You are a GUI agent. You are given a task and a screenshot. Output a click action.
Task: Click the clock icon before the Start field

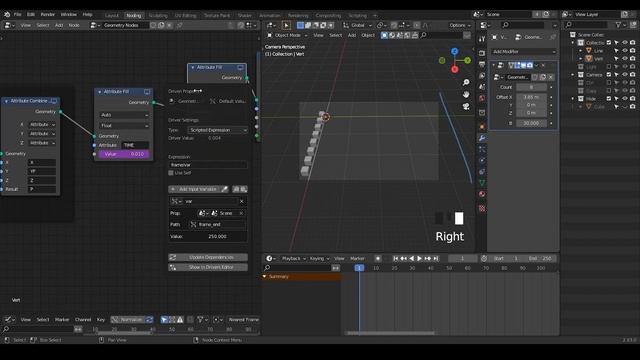coord(484,258)
